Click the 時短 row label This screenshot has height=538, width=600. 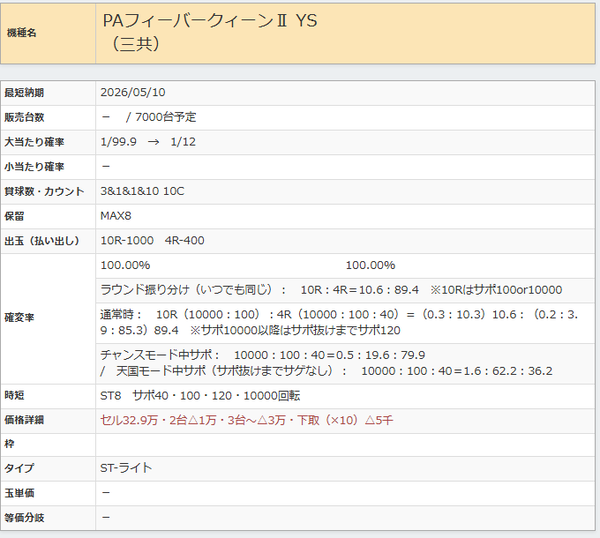14,395
